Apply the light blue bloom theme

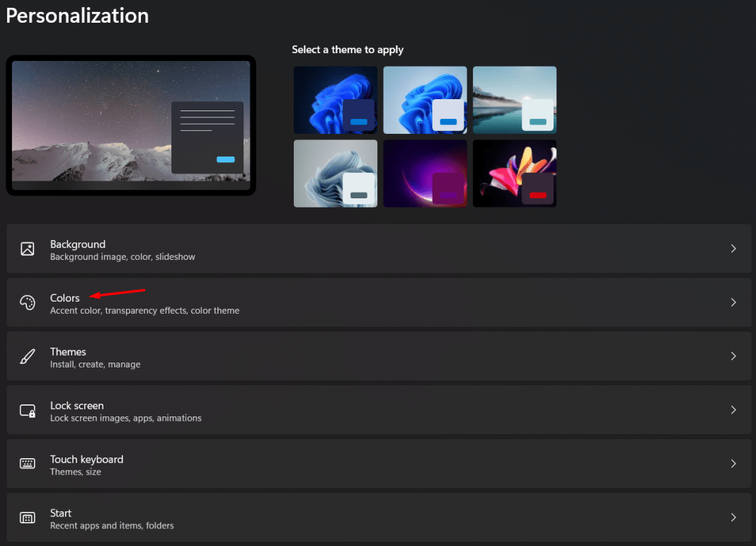[425, 100]
